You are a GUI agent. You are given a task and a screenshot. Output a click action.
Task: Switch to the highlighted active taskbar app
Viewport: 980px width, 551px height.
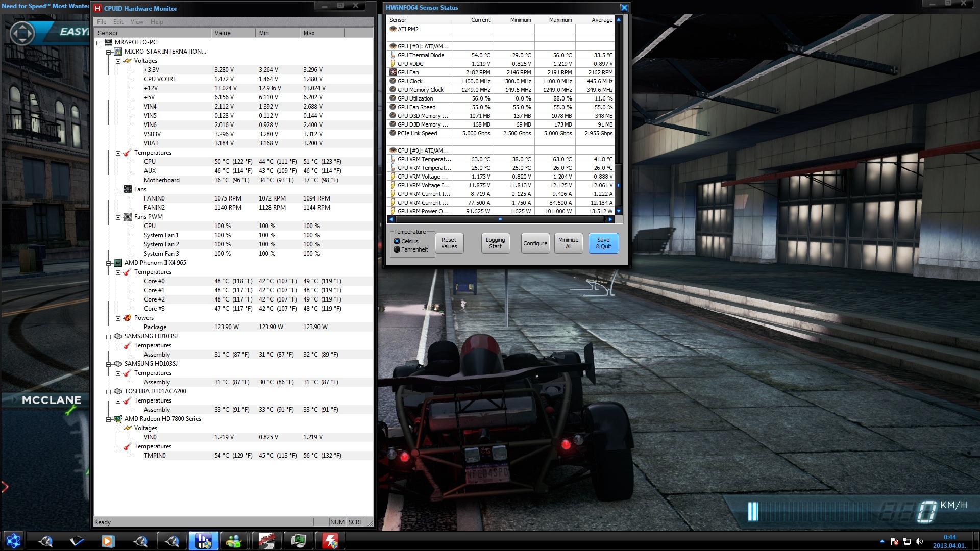(x=204, y=541)
